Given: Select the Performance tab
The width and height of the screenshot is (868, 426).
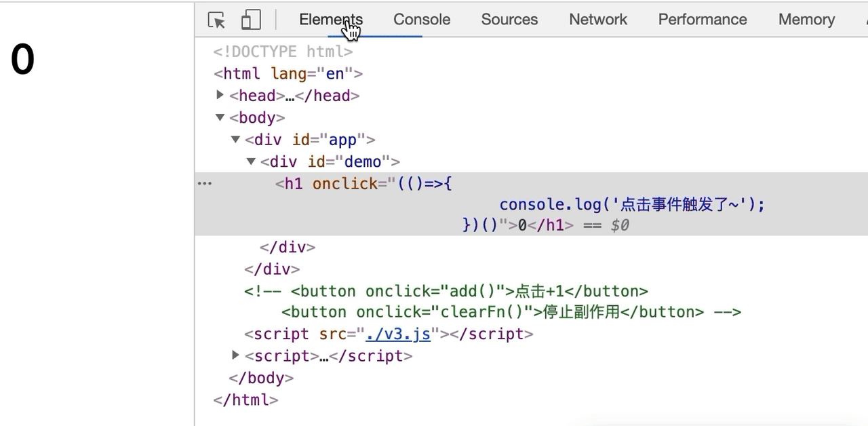Looking at the screenshot, I should tap(702, 20).
